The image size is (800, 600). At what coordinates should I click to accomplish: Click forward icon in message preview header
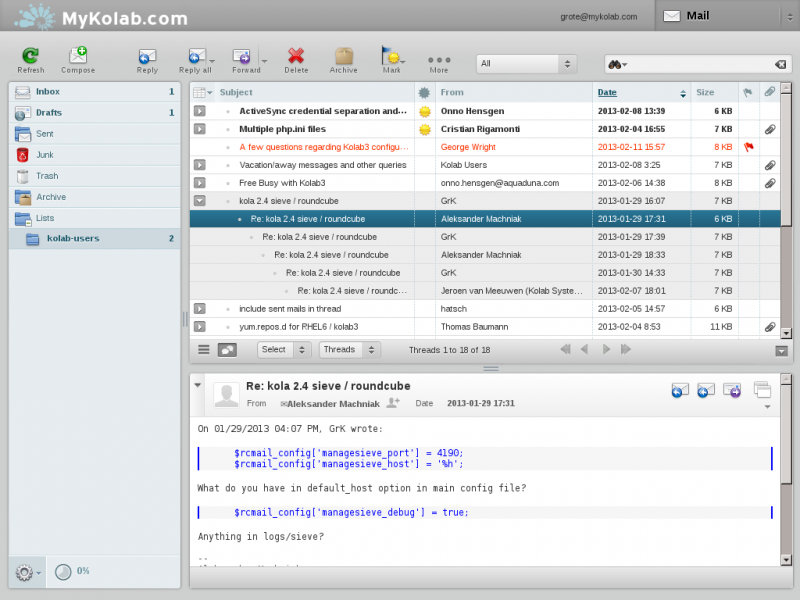[x=732, y=390]
